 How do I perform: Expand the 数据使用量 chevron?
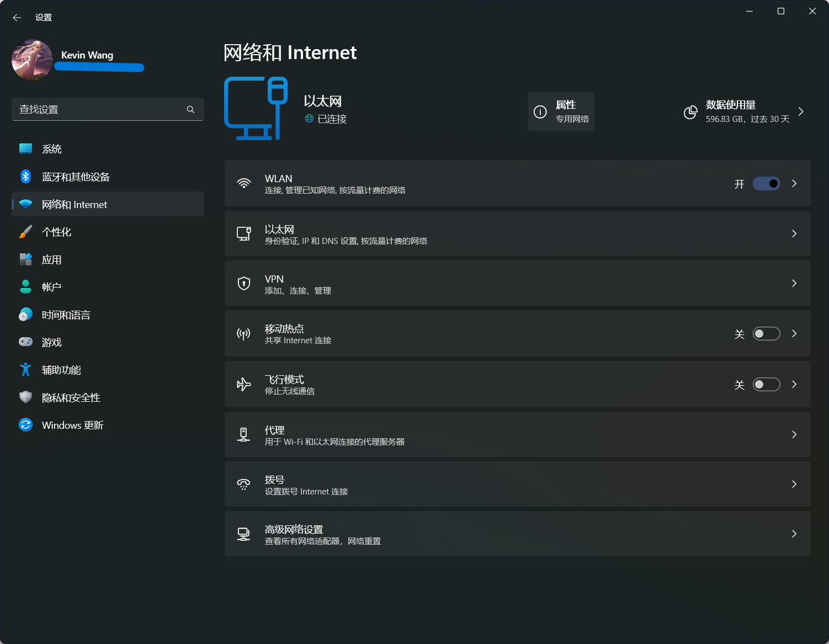pyautogui.click(x=801, y=111)
